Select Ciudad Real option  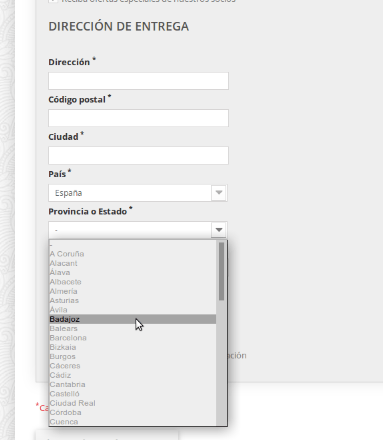point(133,403)
